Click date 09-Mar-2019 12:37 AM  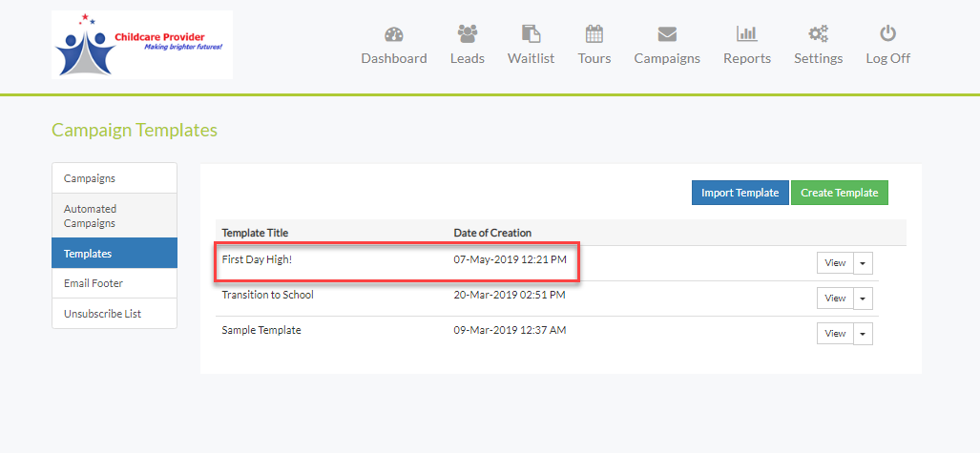(x=510, y=330)
